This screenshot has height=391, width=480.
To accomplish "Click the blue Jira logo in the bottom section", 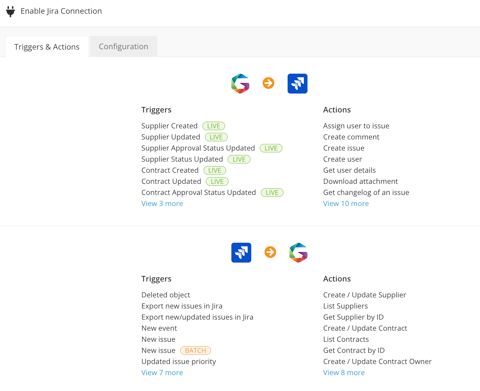I will coord(241,252).
